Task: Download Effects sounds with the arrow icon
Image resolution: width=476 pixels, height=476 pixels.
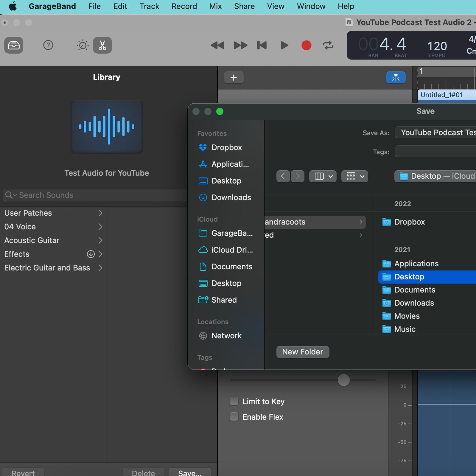Action: tap(91, 254)
